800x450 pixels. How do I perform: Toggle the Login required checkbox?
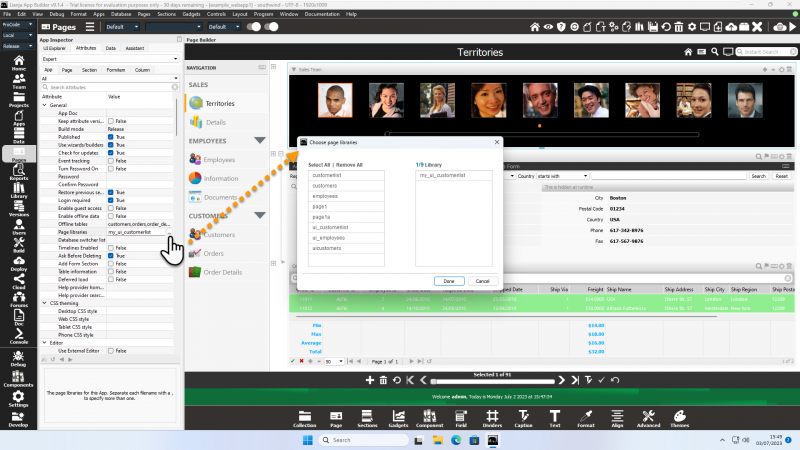[x=111, y=200]
